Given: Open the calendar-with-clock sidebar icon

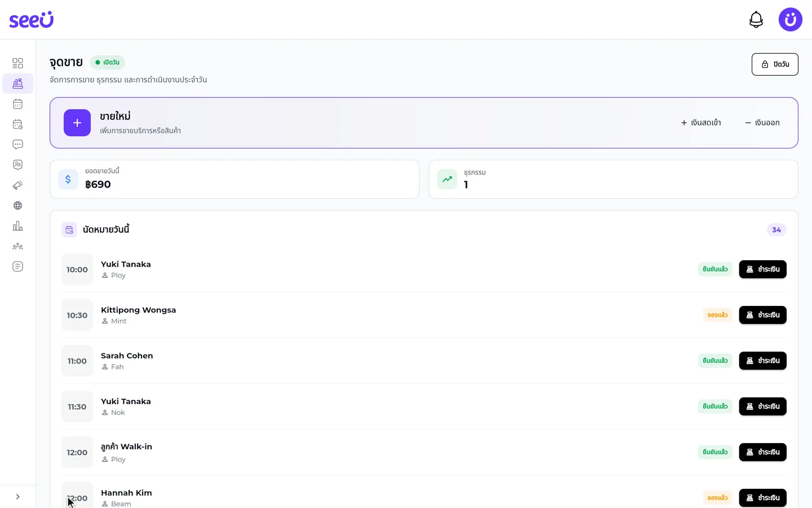Looking at the screenshot, I should (x=17, y=124).
